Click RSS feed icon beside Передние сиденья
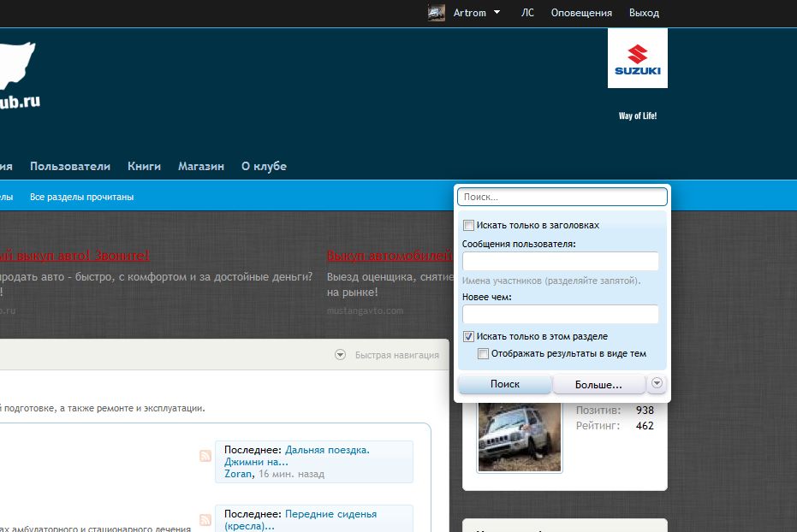 tap(205, 520)
